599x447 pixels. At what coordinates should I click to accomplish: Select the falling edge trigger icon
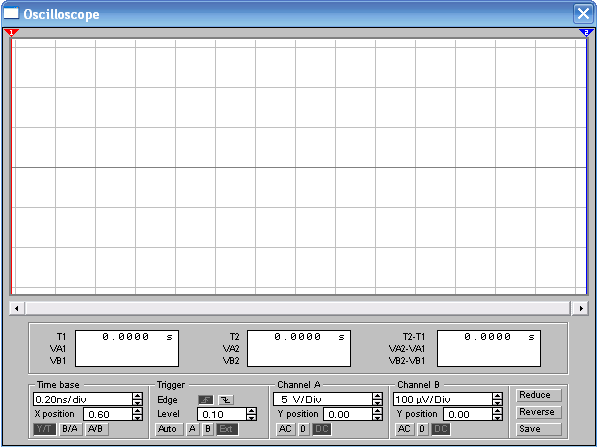coord(226,400)
